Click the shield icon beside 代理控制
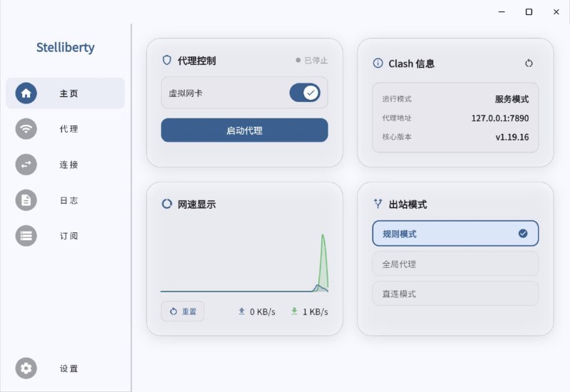Viewport: 570px width, 392px height. (167, 61)
